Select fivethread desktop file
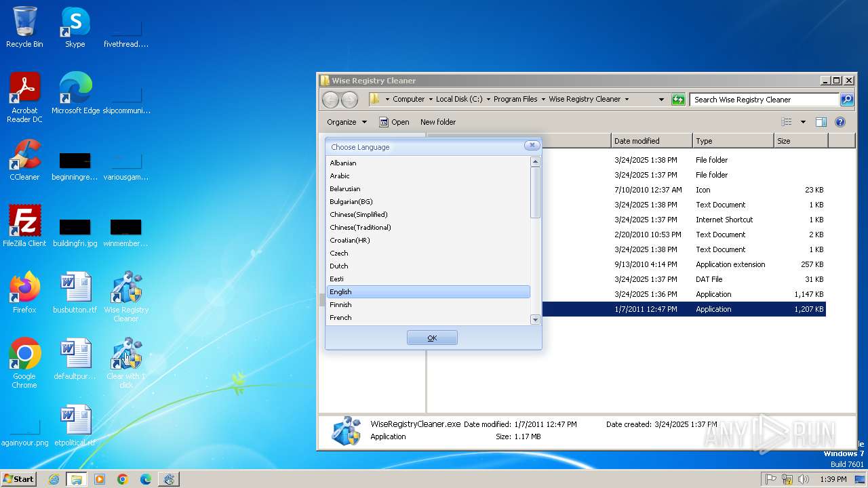 coord(126,34)
